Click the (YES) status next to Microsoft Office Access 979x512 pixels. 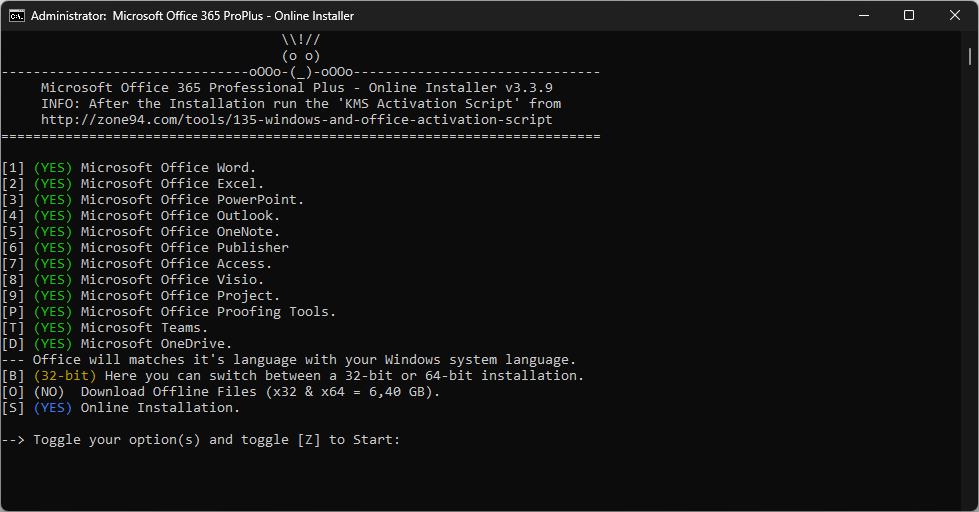pyautogui.click(x=53, y=263)
